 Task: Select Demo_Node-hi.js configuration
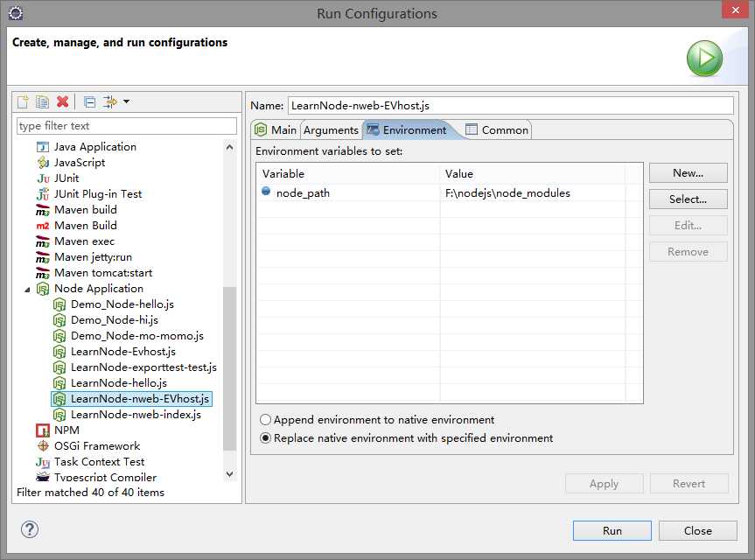(x=114, y=320)
